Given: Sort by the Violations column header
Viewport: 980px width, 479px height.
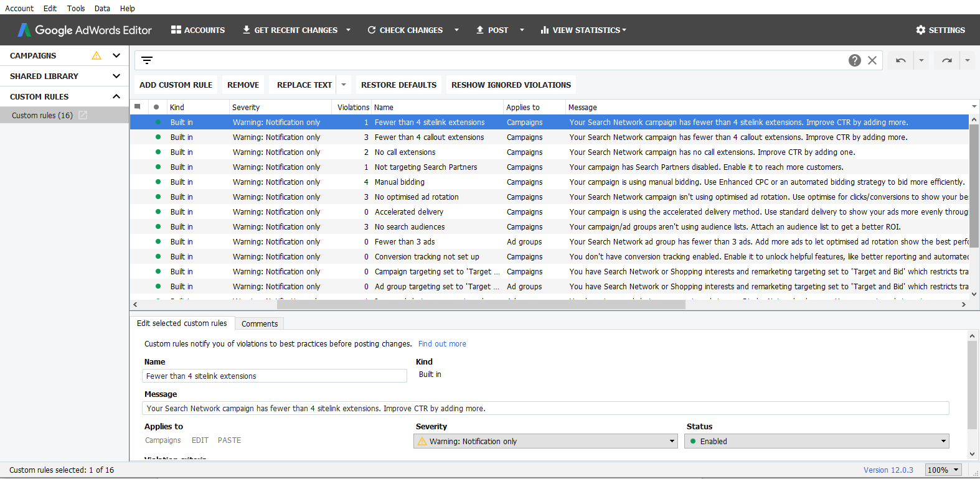Looking at the screenshot, I should pyautogui.click(x=352, y=107).
